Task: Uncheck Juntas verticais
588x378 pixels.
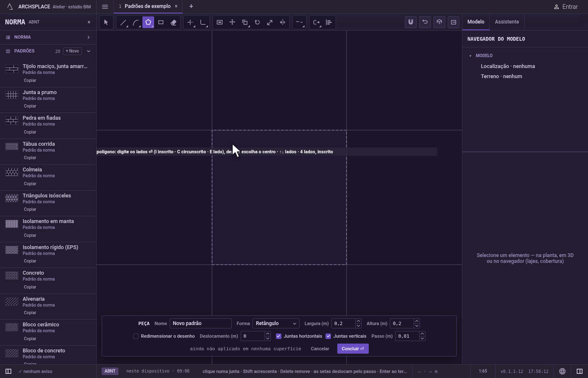Action: coord(328,336)
